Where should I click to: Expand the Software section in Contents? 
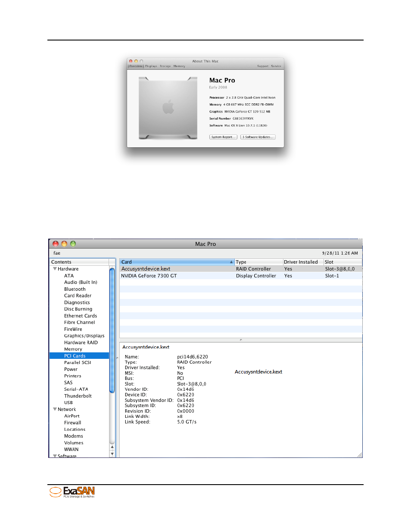tap(55, 456)
